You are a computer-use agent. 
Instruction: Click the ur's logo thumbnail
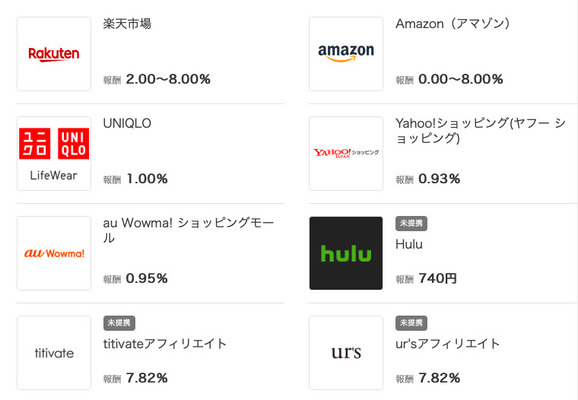click(x=346, y=352)
